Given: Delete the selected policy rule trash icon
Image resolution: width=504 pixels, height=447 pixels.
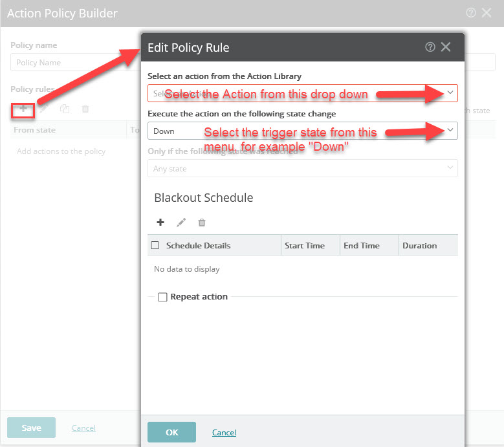Looking at the screenshot, I should pos(85,109).
